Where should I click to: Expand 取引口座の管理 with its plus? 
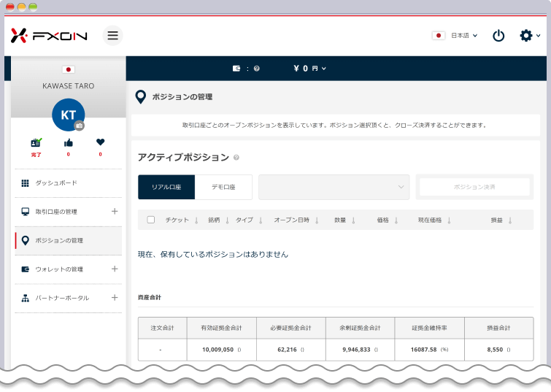[115, 211]
